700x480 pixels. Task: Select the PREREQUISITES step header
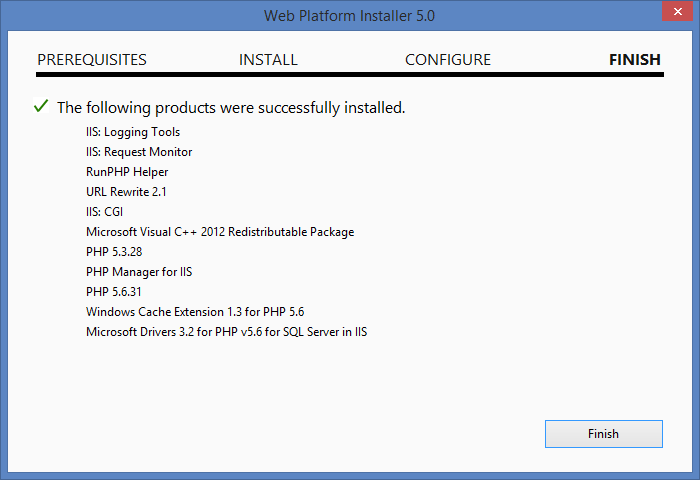pyautogui.click(x=92, y=60)
